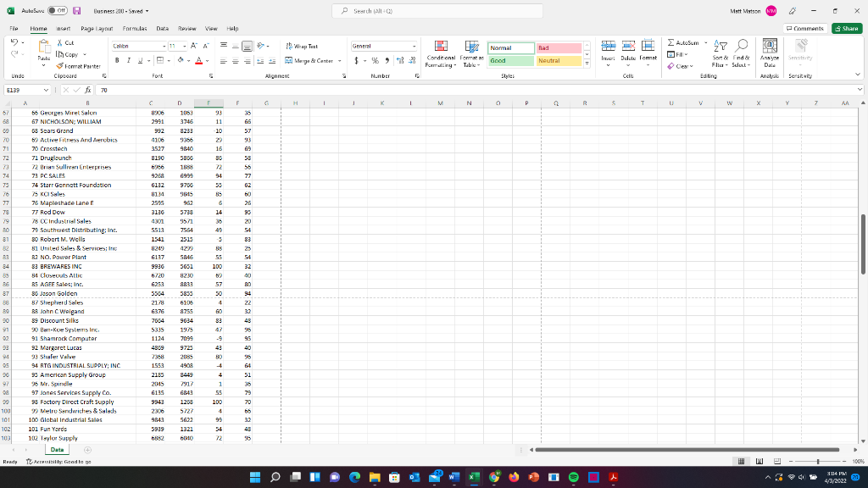
Task: Open Format cells menu
Action: pos(648,53)
